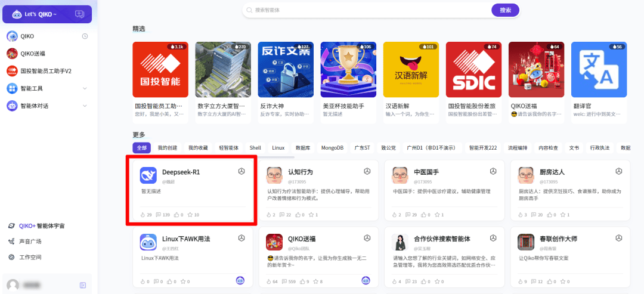644x294 pixels.
Task: Click the hexagon badge on 中医国手 card
Action: pos(493,171)
